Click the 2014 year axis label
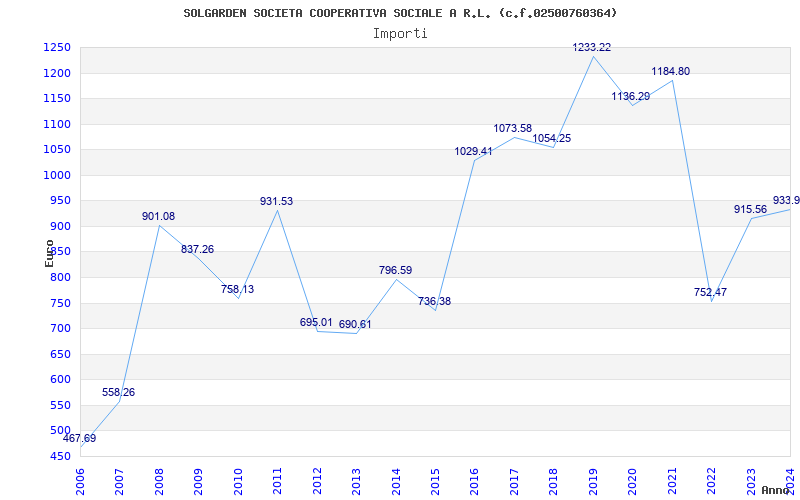The width and height of the screenshot is (800, 500). coord(395,482)
